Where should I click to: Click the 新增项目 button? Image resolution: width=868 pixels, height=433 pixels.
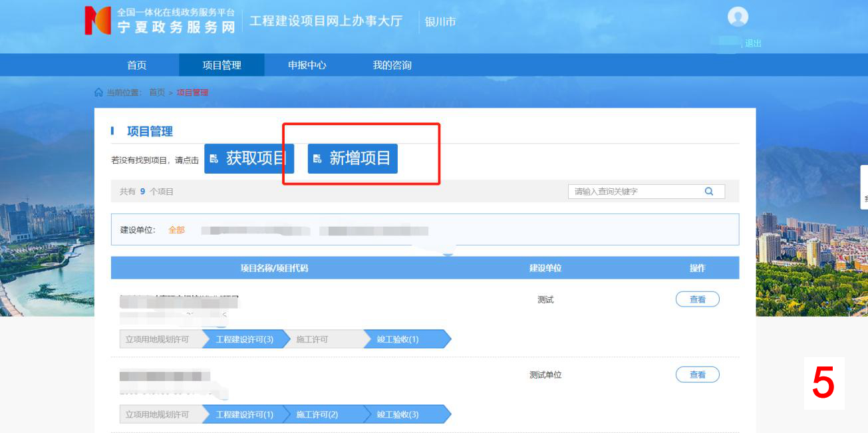pos(353,159)
